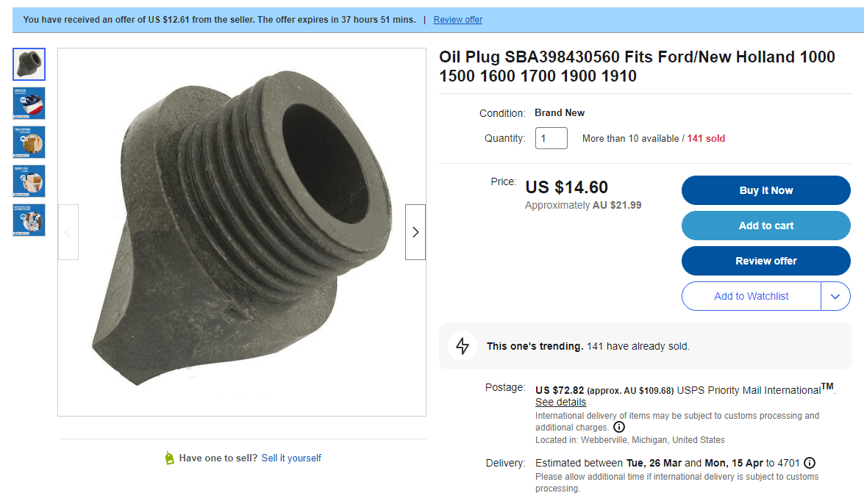864x504 pixels.
Task: Click the Buy It Now button
Action: tap(765, 190)
